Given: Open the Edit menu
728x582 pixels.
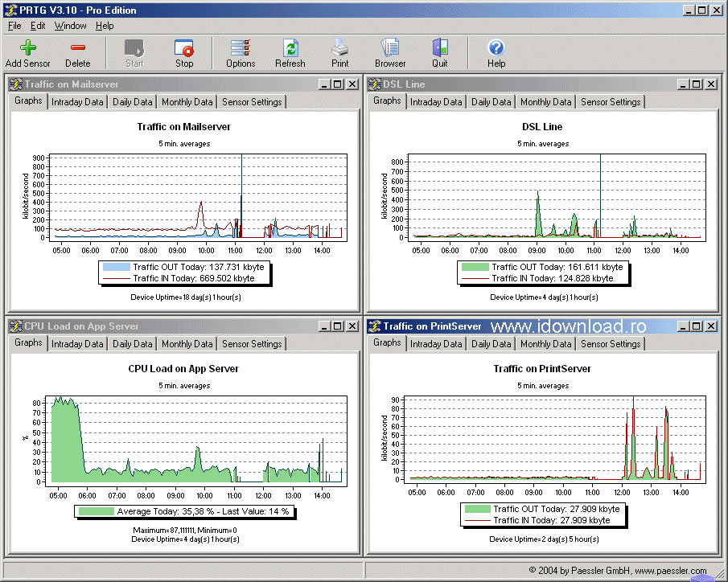Looking at the screenshot, I should [x=38, y=26].
